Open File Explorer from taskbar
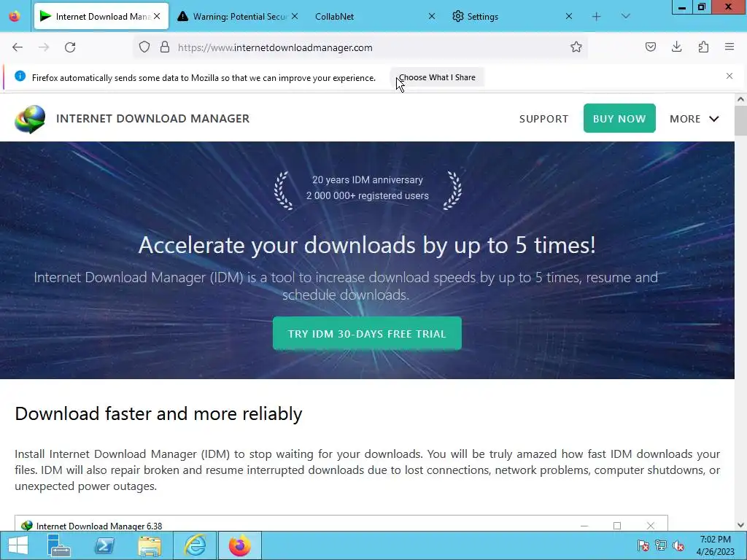Screen dimensions: 747x560 (x=150, y=545)
